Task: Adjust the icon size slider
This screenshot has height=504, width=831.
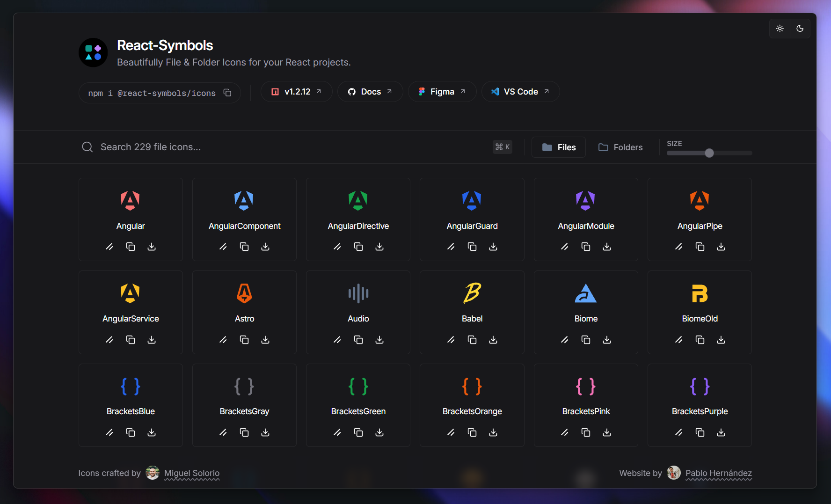Action: point(710,153)
